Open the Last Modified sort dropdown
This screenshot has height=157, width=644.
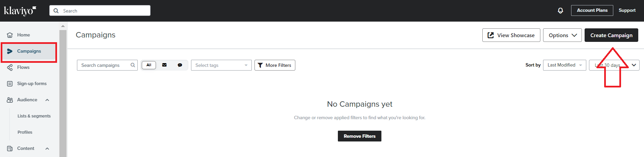point(565,65)
